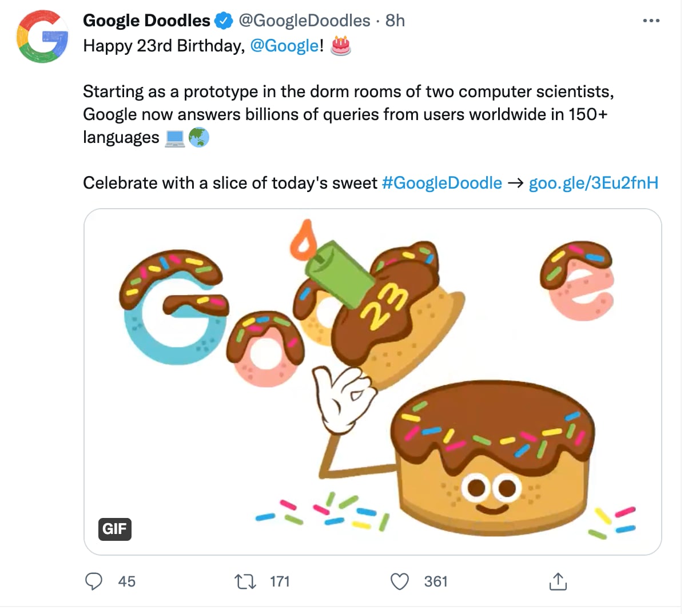Click the laptop emoji after "languages"

175,138
